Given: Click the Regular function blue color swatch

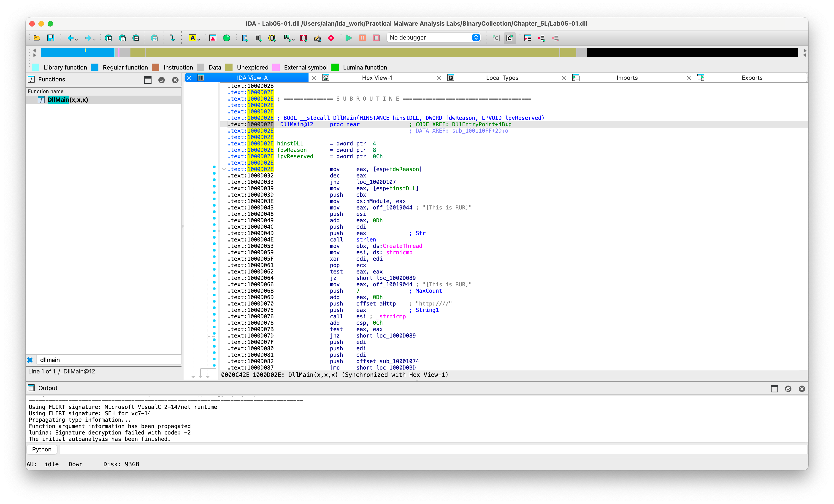Looking at the screenshot, I should click(x=95, y=67).
